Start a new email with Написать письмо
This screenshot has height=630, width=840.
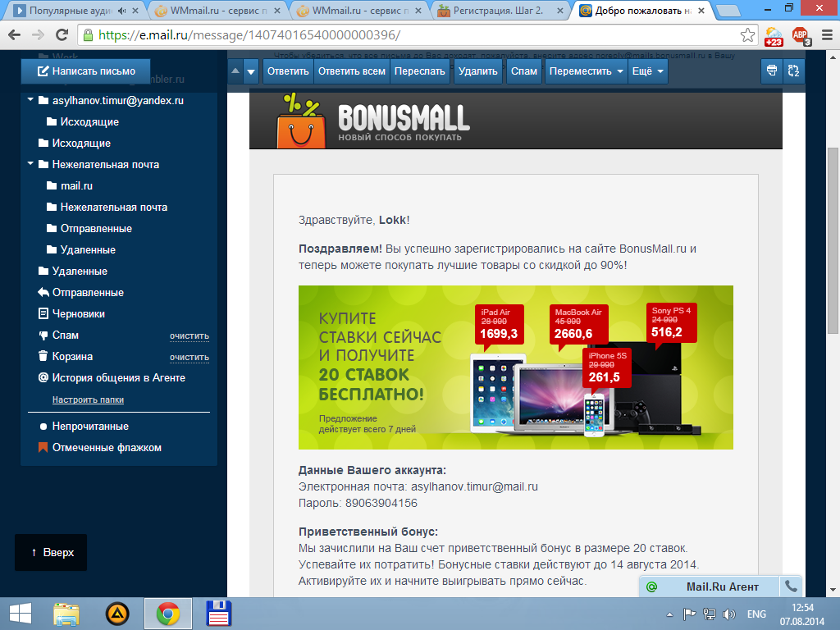click(x=85, y=71)
